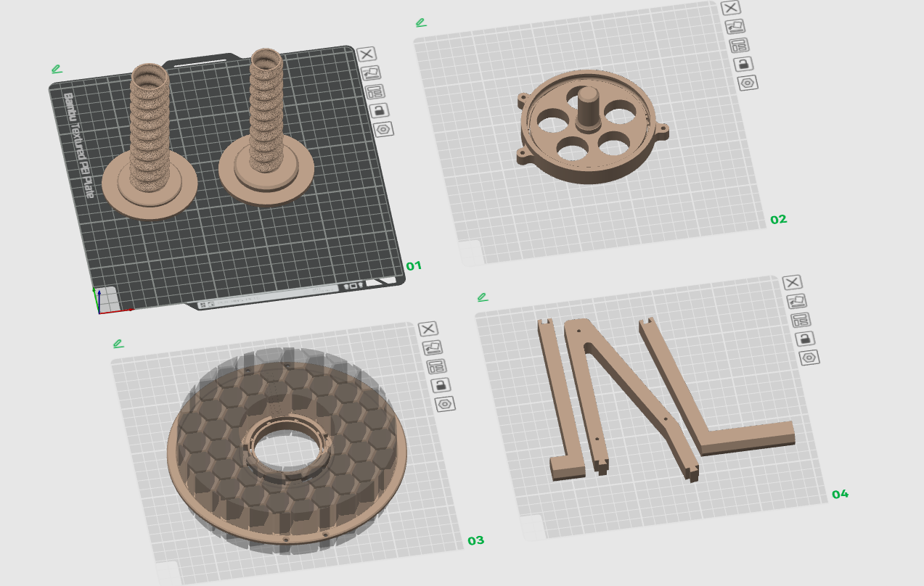Rename plate 02 using the pencil icon
This screenshot has width=924, height=586.
pos(421,22)
